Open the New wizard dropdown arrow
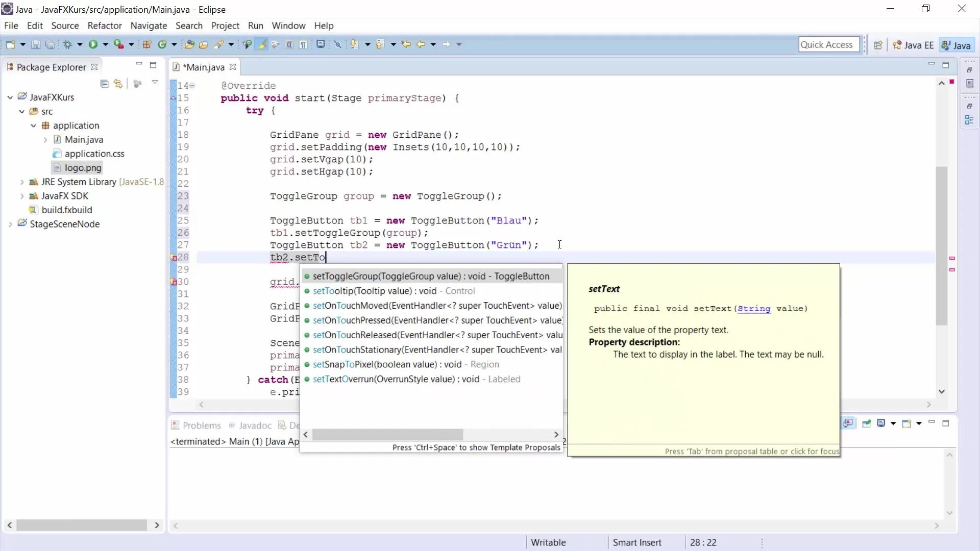 coord(23,44)
